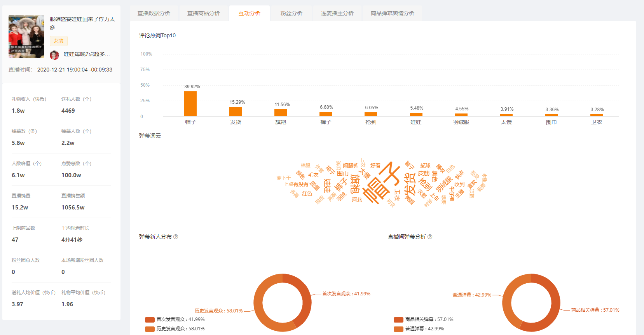
Task: Open the 直播商品分析 tab
Action: click(204, 13)
